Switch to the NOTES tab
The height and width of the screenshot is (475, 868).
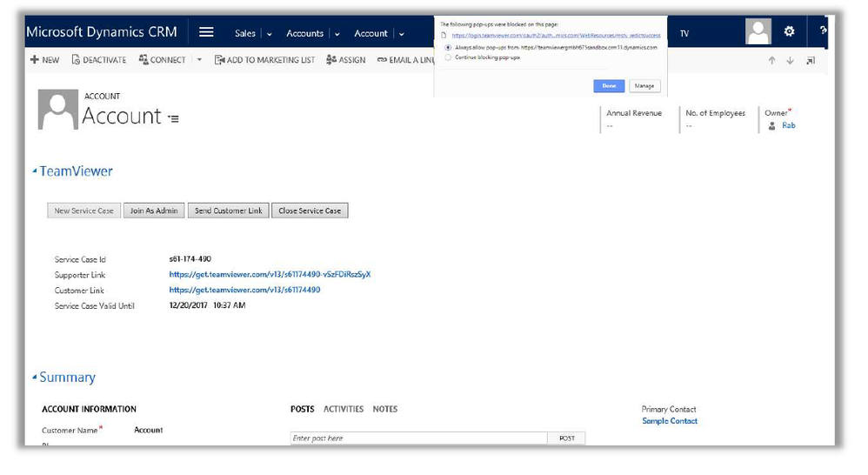(x=384, y=409)
